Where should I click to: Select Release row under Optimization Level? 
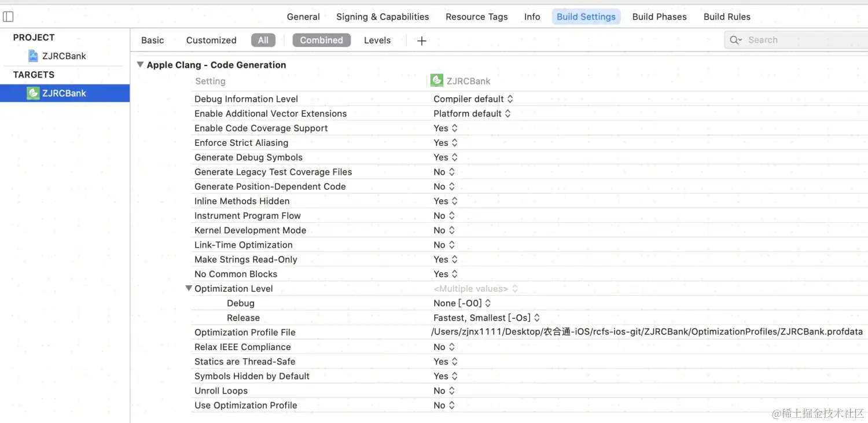point(243,318)
